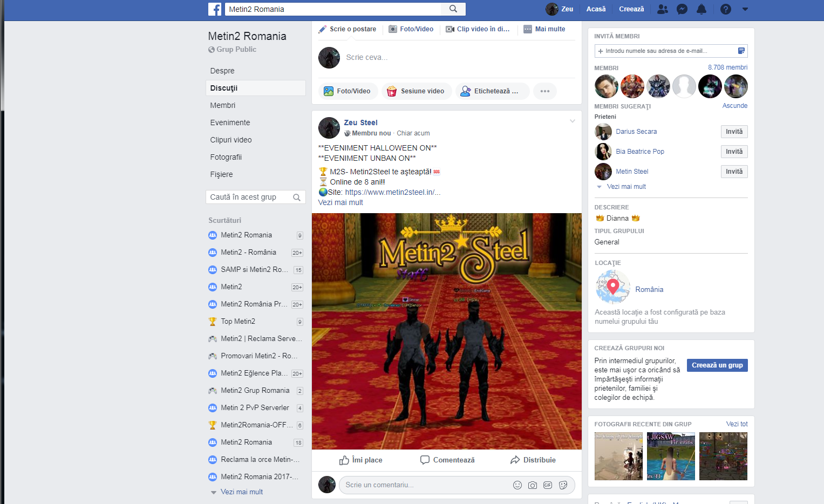Add a sticker to the comment

click(563, 485)
